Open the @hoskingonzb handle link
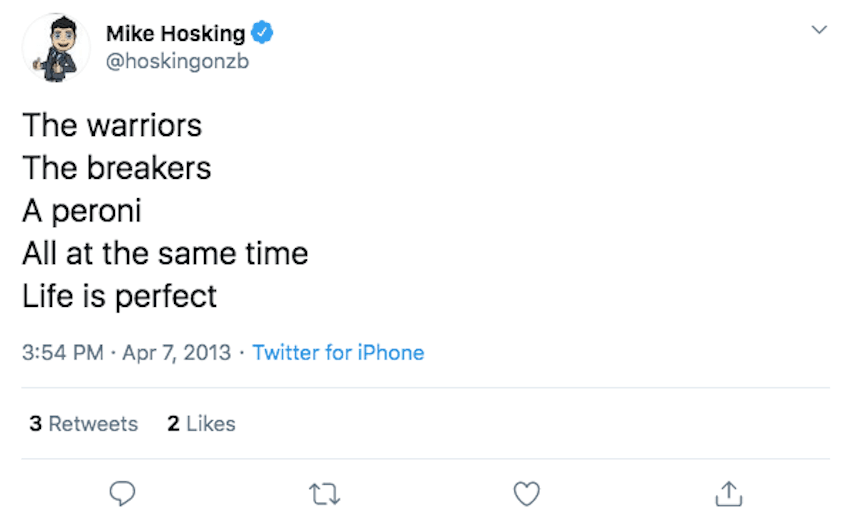This screenshot has height=525, width=850. pos(176,61)
